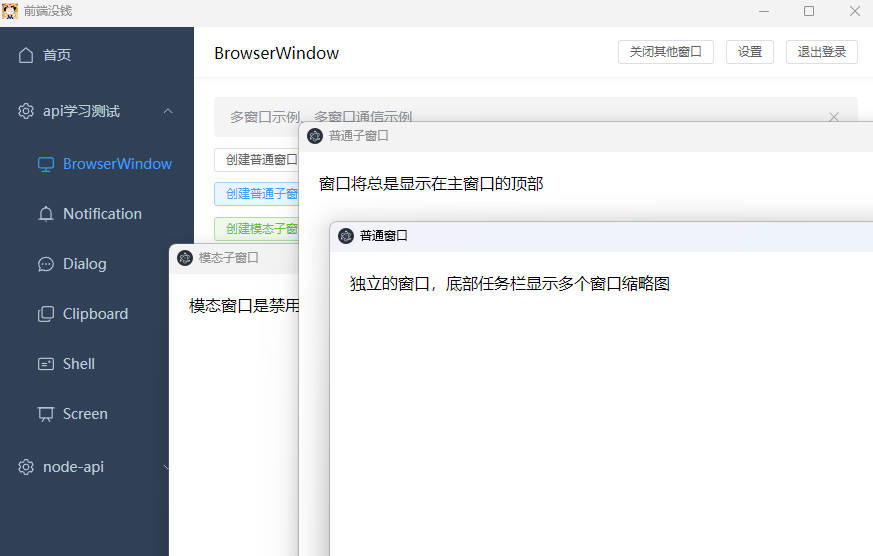Screen dimensions: 873x556
Task: Open 设置 from the header
Action: pyautogui.click(x=749, y=52)
